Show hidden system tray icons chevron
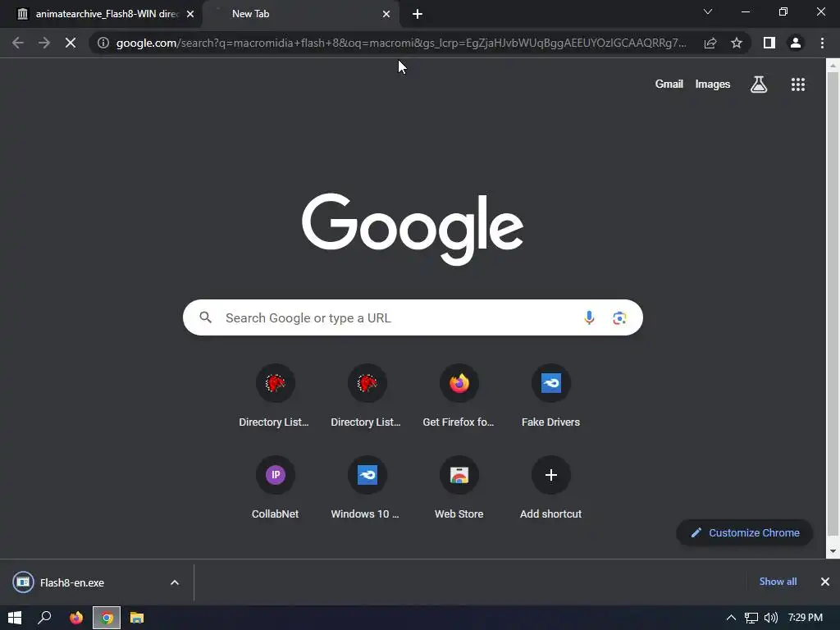 click(x=731, y=618)
